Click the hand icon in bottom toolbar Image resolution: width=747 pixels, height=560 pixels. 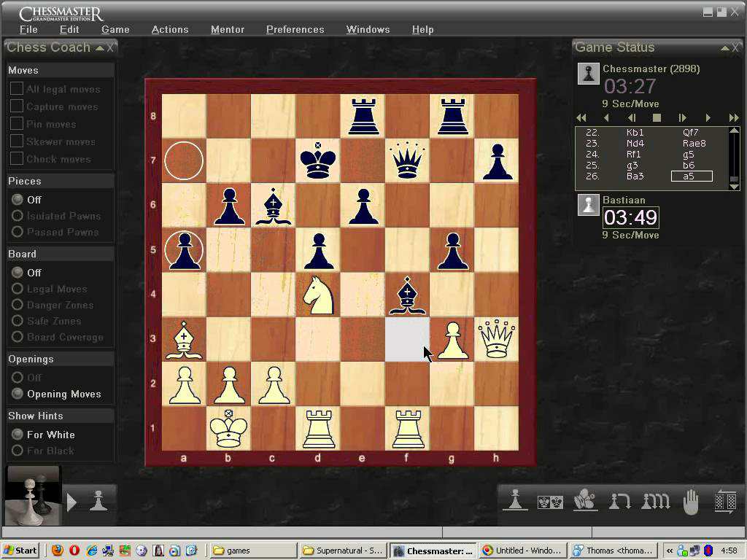pos(690,502)
